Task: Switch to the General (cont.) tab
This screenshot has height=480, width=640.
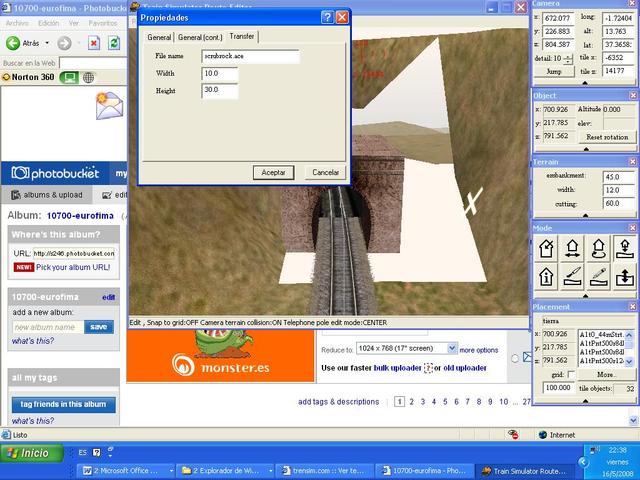Action: pyautogui.click(x=200, y=37)
